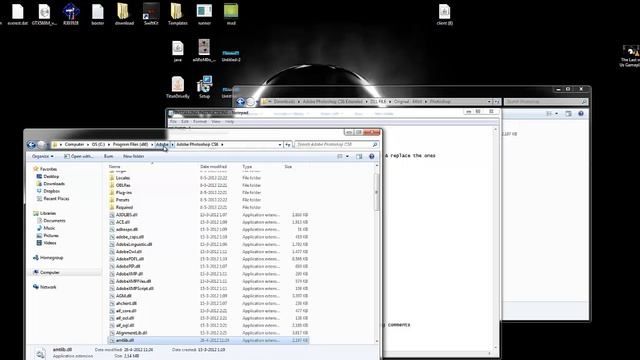Click the Computer breadcrumb in address bar
This screenshot has width=640, height=360.
point(74,144)
